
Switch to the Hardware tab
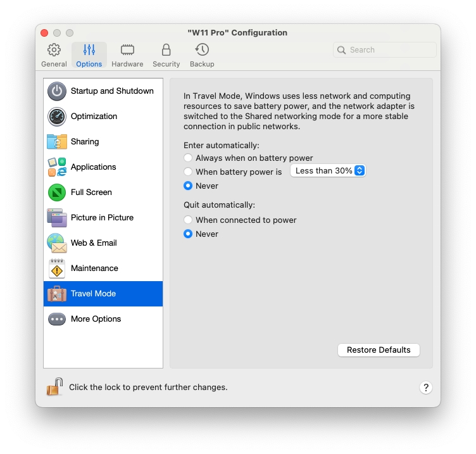click(x=127, y=56)
